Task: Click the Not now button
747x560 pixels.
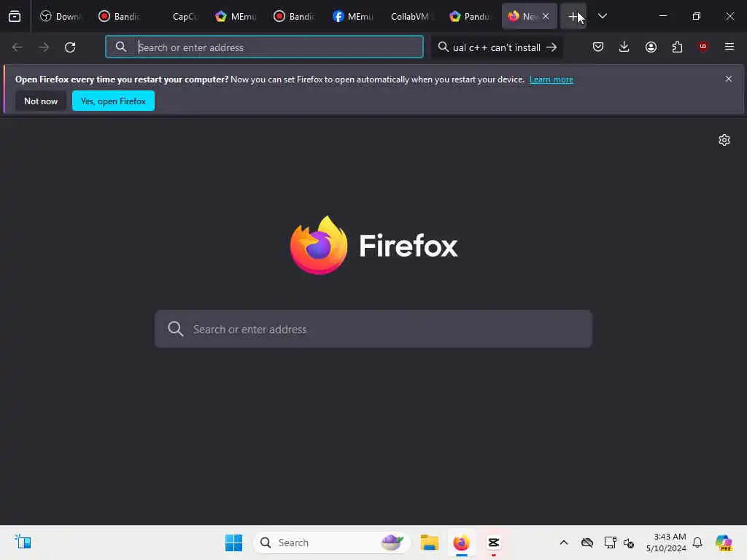Action: coord(41,101)
